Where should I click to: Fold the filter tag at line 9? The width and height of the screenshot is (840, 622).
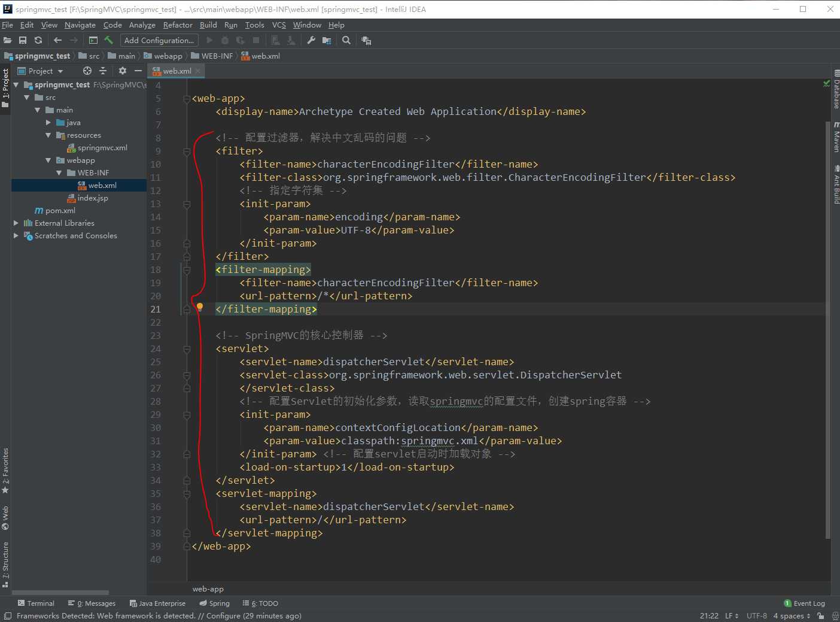(187, 151)
